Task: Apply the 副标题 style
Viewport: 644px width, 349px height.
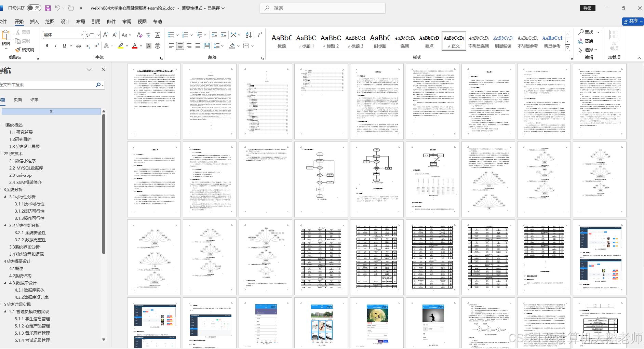Action: click(x=380, y=41)
